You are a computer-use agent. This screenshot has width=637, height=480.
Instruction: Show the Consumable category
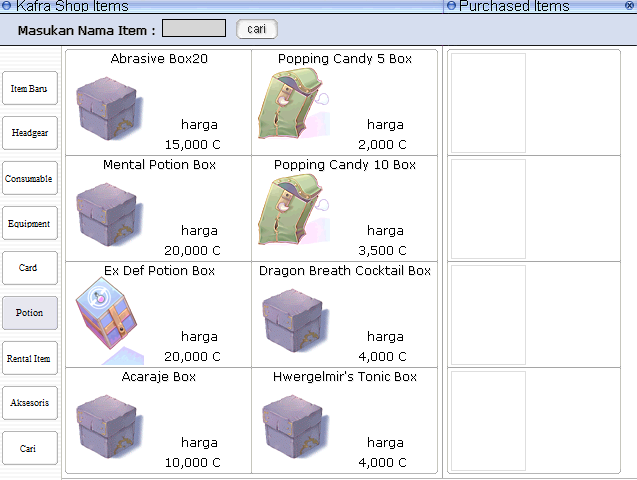click(29, 179)
